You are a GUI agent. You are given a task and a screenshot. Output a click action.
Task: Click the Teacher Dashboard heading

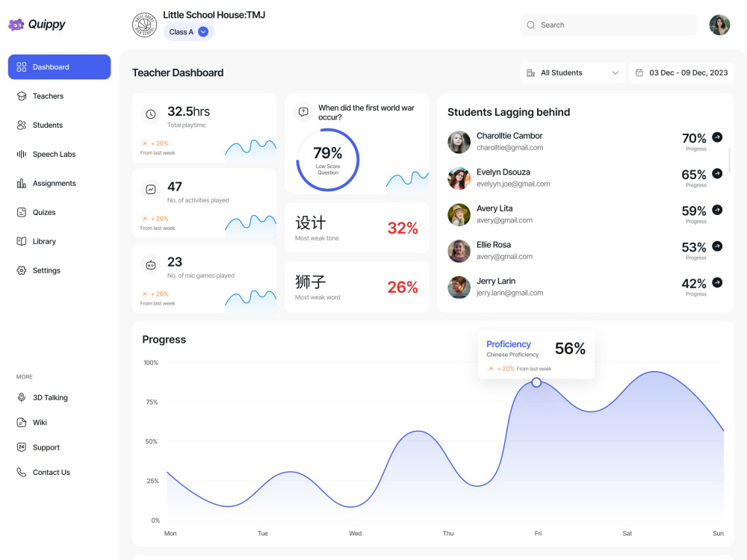pos(178,73)
